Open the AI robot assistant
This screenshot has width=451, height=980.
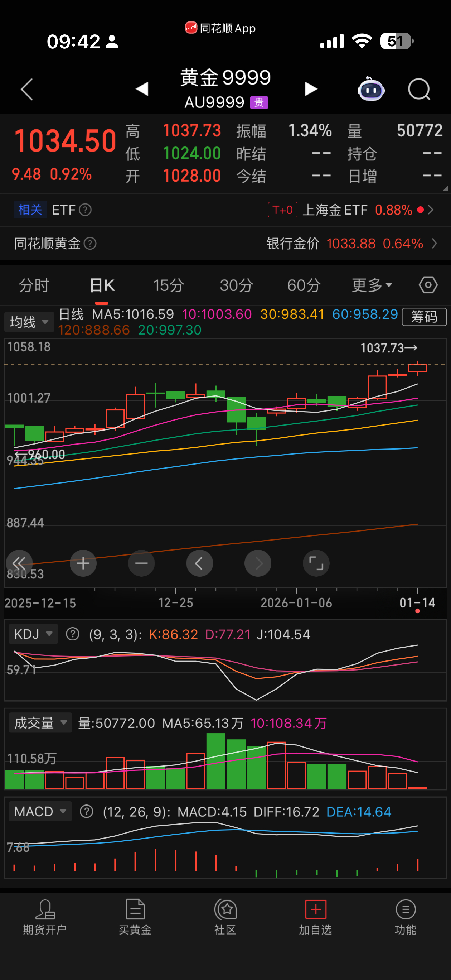[x=371, y=89]
